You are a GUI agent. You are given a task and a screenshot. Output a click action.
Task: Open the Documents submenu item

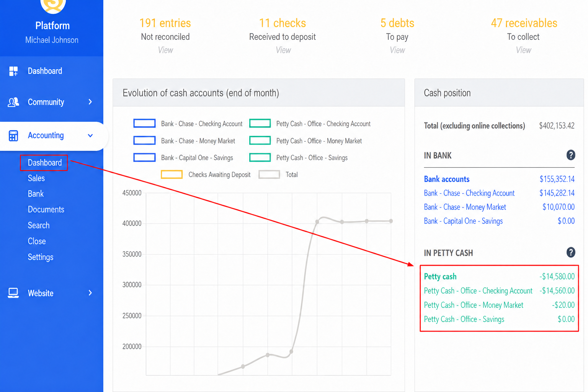click(x=46, y=209)
